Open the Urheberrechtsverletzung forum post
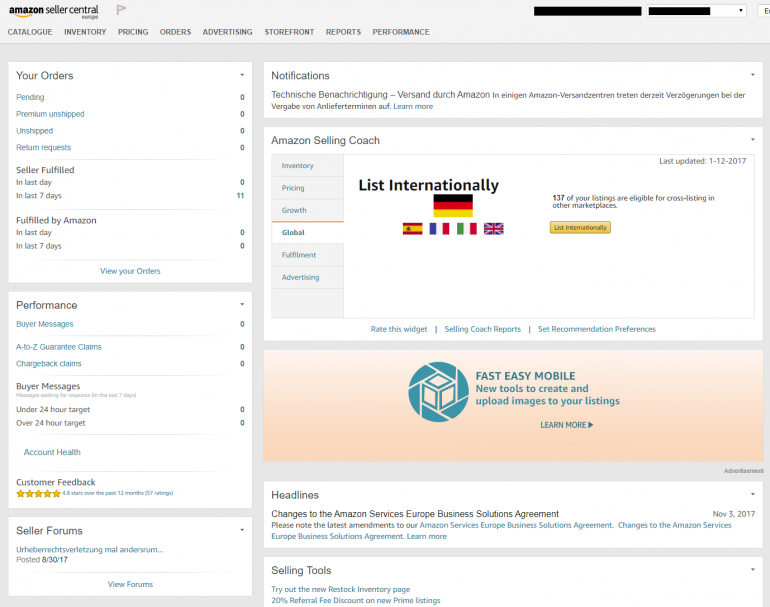Screen dimensions: 770x607 coord(89,550)
